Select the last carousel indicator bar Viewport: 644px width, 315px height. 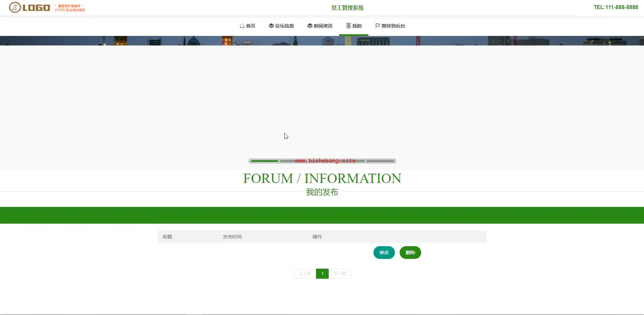(380, 161)
